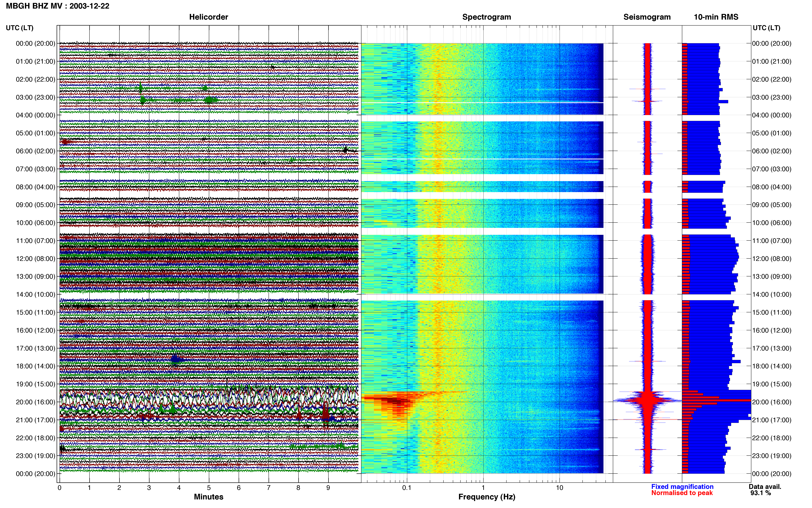Click frequency tick label '1' under the Spectrogram
The image size is (812, 508).
pos(483,487)
